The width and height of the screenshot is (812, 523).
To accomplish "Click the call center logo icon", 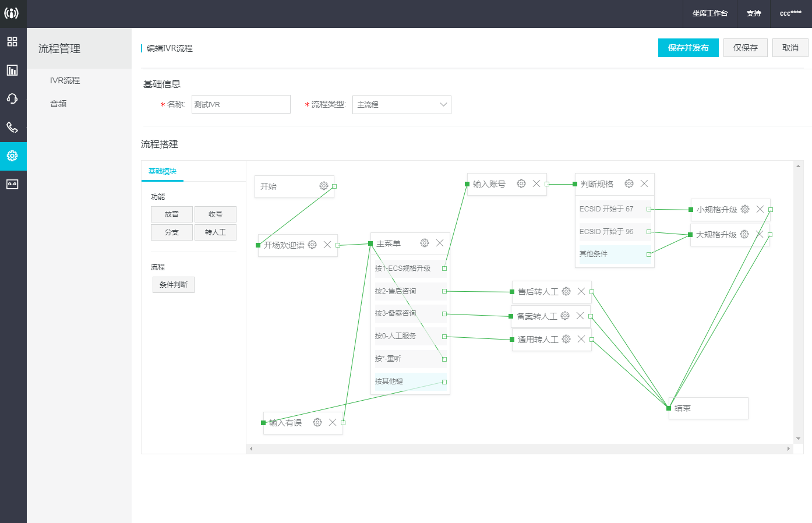I will pos(12,13).
